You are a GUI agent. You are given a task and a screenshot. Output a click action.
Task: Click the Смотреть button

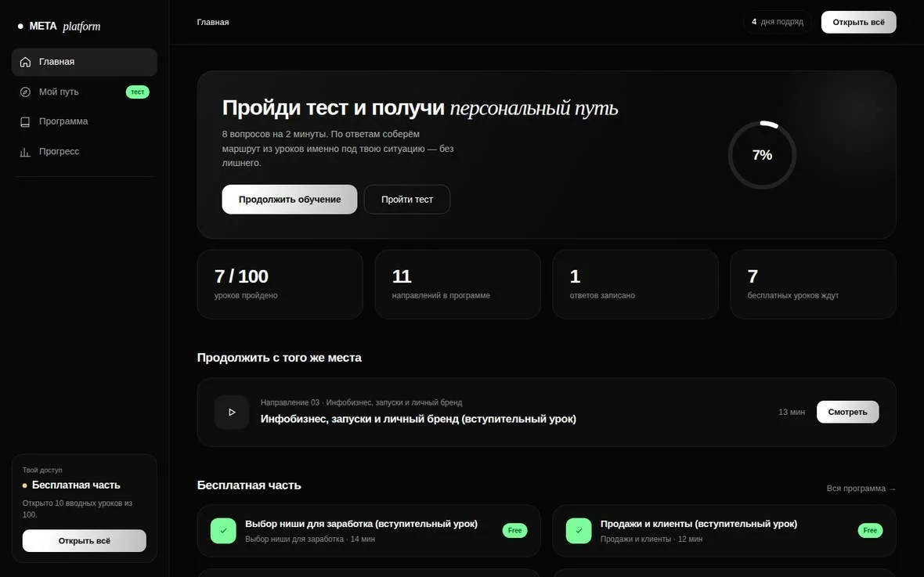click(x=847, y=412)
